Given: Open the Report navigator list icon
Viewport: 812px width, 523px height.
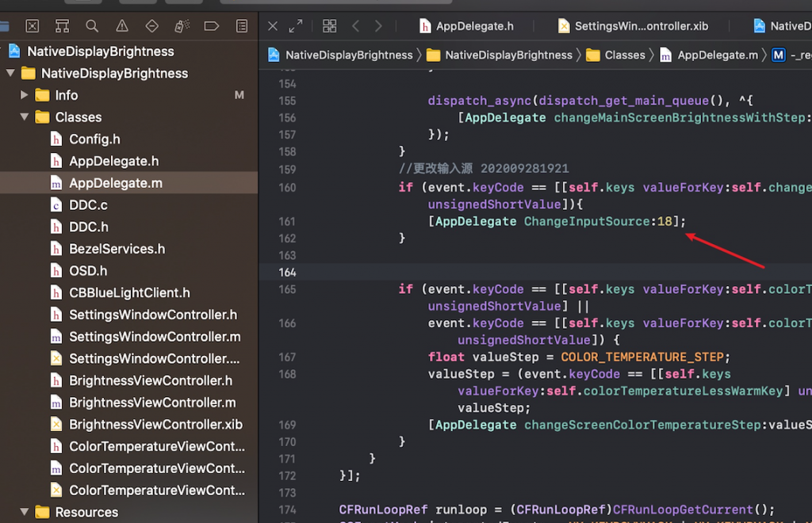Looking at the screenshot, I should pos(242,26).
